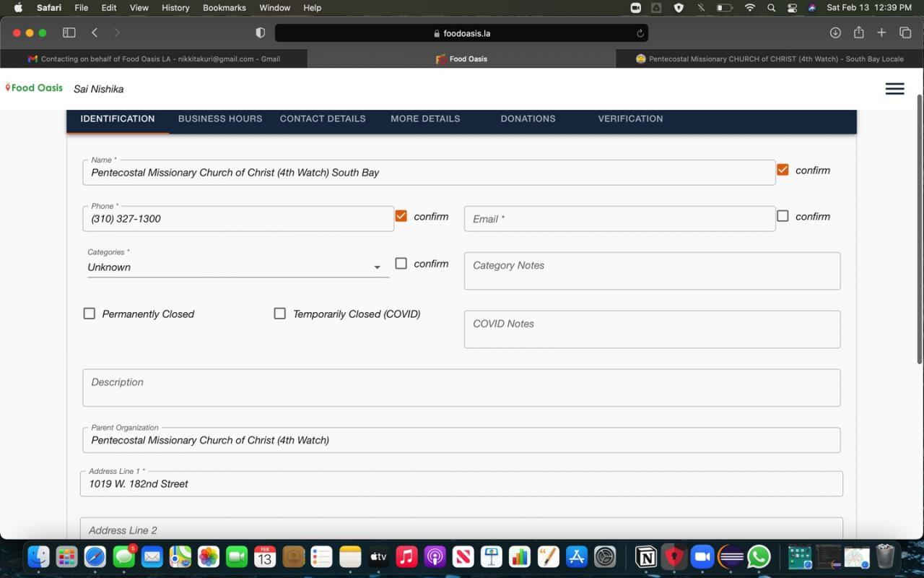The height and width of the screenshot is (578, 924).
Task: Launch FaceTime from the dock
Action: click(236, 556)
